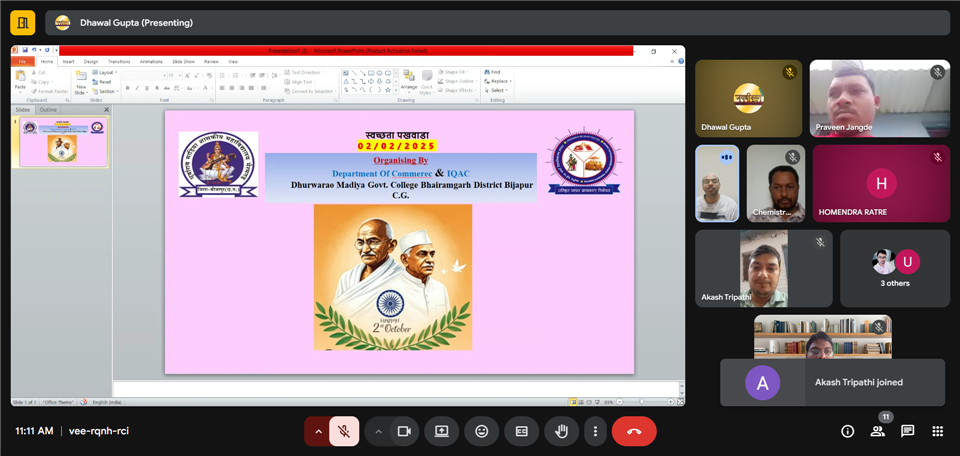Send a reaction with the emoji icon
Viewport: 960px width, 456px height.
pos(481,431)
